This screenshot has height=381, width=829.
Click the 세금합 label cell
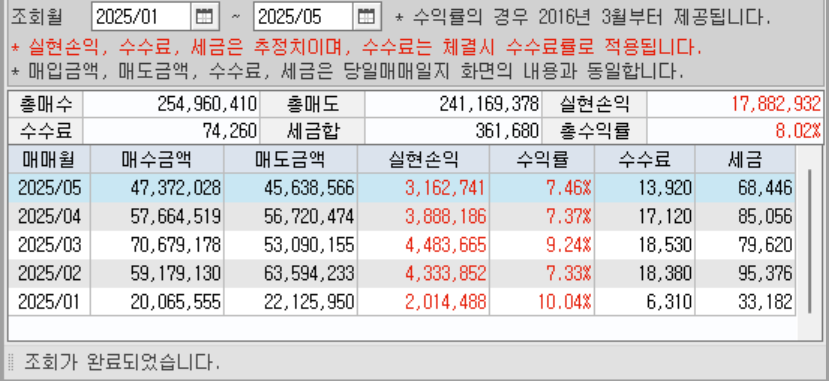(312, 131)
